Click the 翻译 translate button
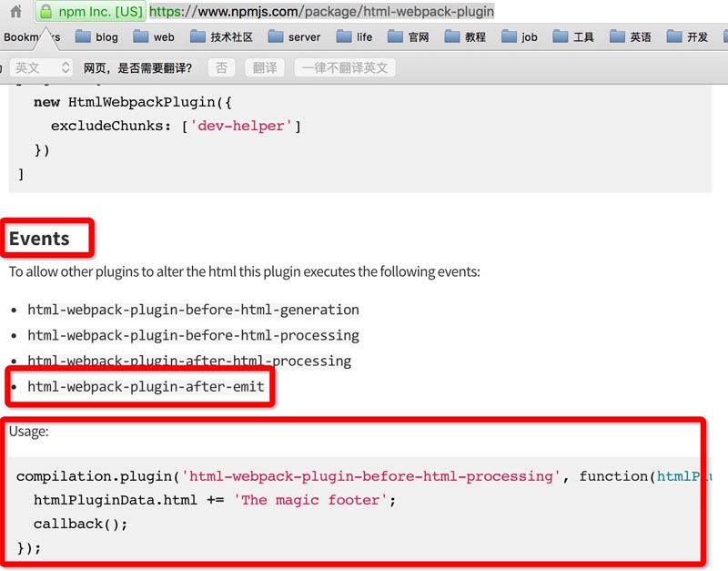728x571 pixels. pos(265,68)
